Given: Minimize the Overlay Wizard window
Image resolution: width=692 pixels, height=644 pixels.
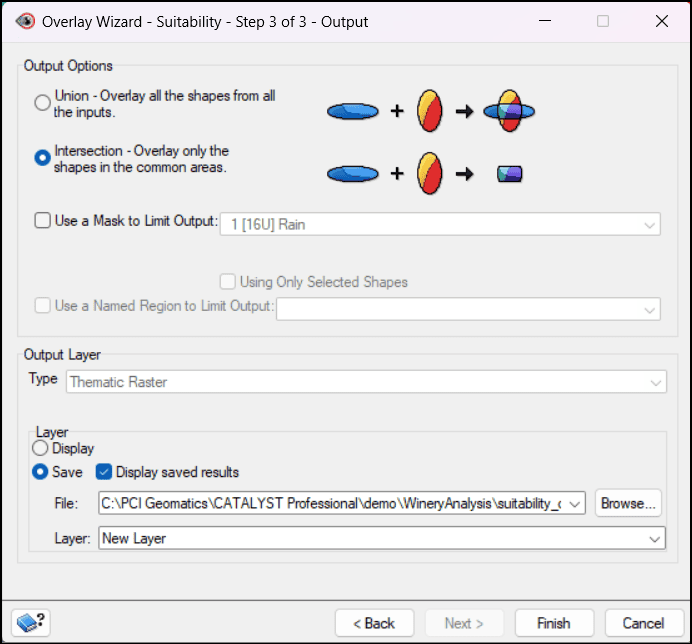Looking at the screenshot, I should tap(545, 21).
